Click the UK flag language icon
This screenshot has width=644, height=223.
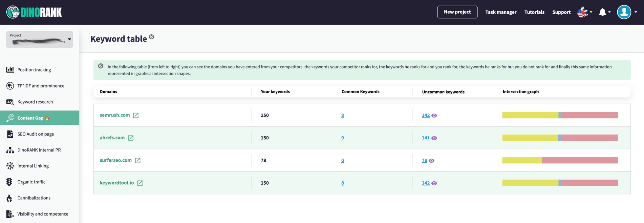point(582,12)
